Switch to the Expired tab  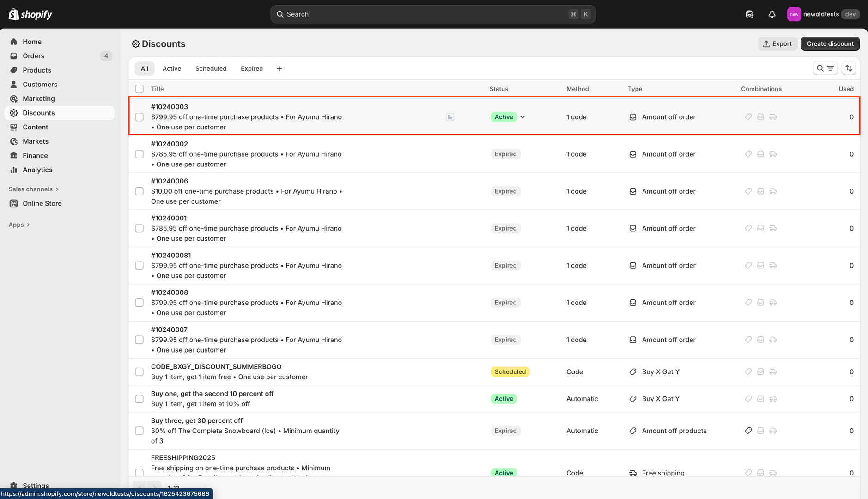251,69
